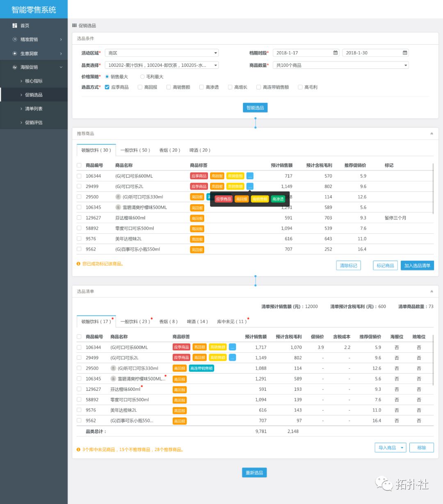The height and width of the screenshot is (504, 443).
Task: Open the calendar icon for start date 2018-1-17
Action: tap(336, 53)
